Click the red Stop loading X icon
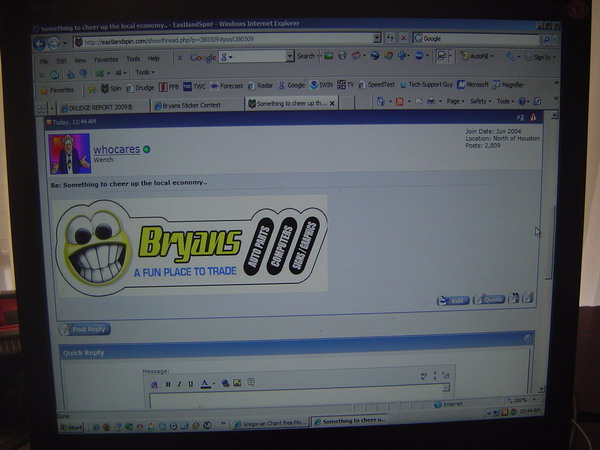The image size is (600, 450). pyautogui.click(x=403, y=38)
